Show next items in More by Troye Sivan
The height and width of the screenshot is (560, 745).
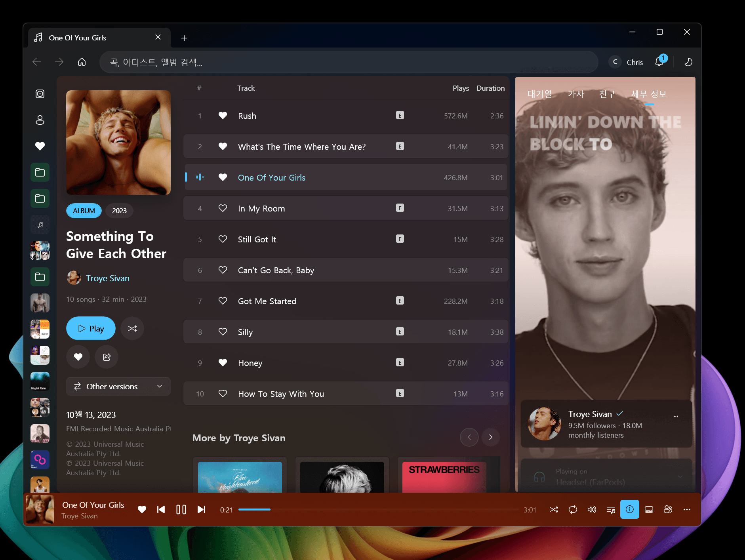[x=491, y=437]
